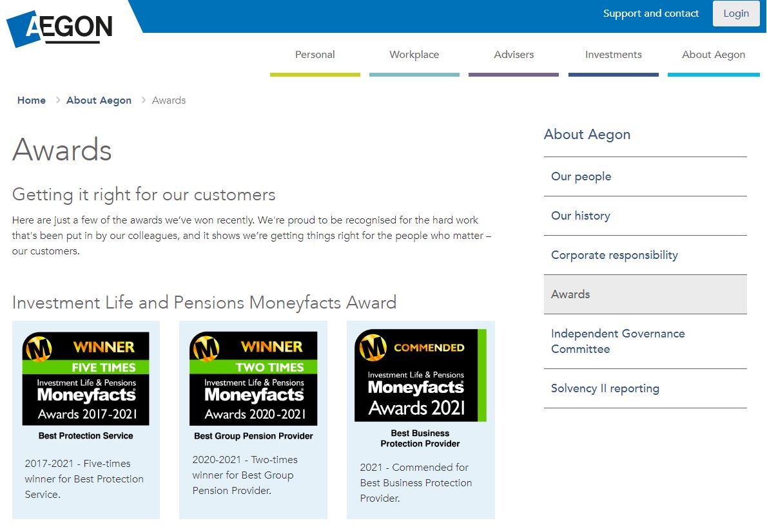Image resolution: width=767 pixels, height=532 pixels.
Task: Open the Advisers navigation tab
Action: point(514,55)
